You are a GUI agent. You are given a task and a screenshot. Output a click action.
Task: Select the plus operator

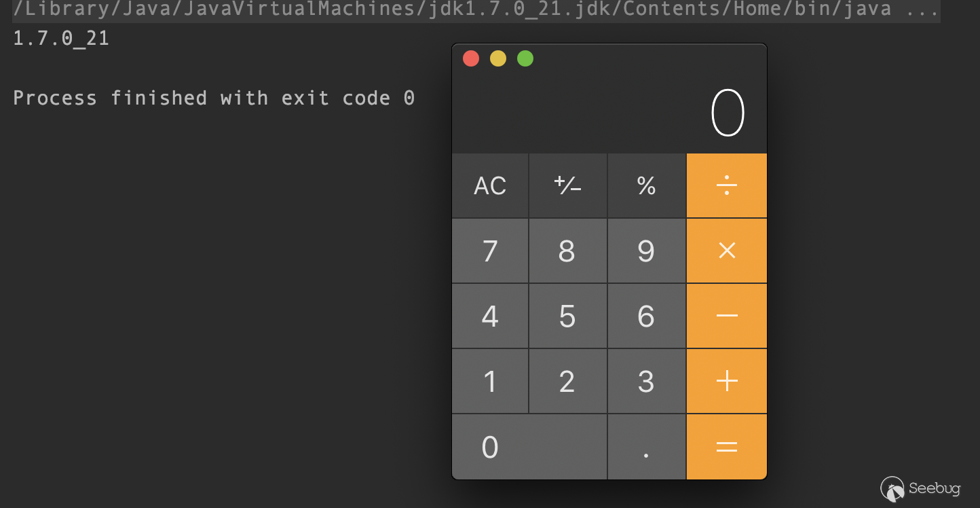(x=727, y=381)
